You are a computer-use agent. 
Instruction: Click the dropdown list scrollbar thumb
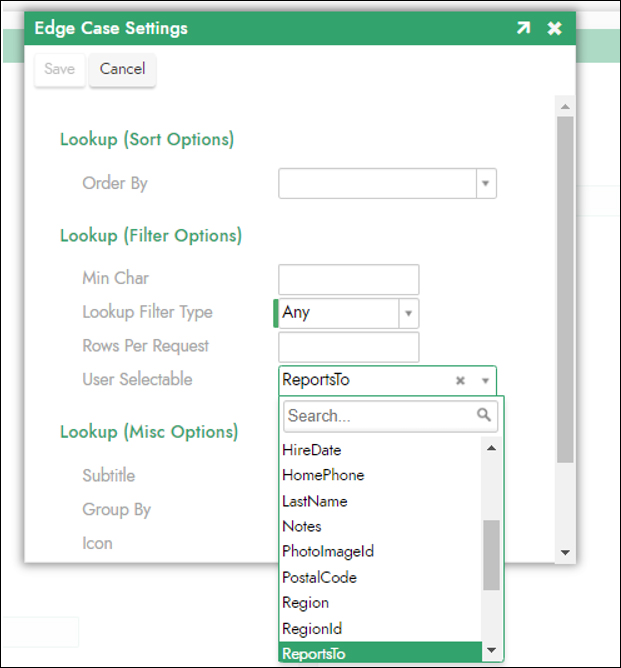coord(491,555)
